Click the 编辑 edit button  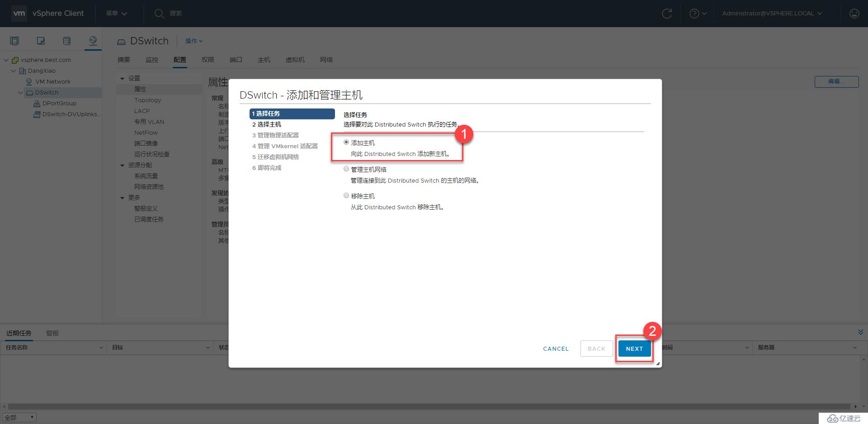coord(836,81)
